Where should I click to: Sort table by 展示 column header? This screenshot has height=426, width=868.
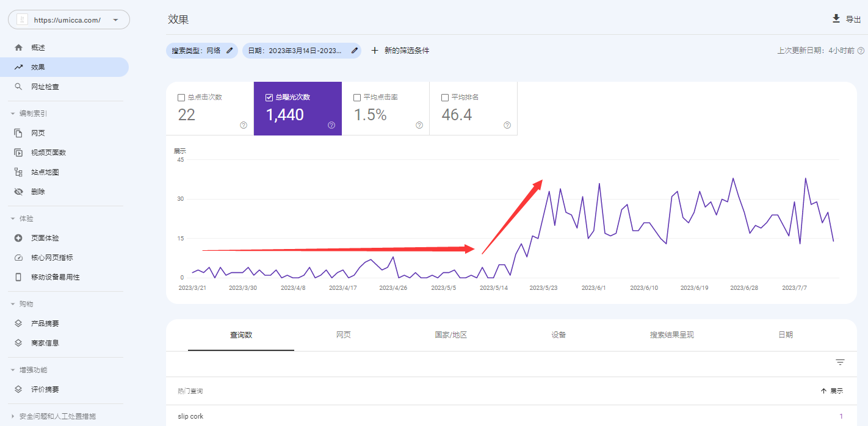(x=832, y=391)
